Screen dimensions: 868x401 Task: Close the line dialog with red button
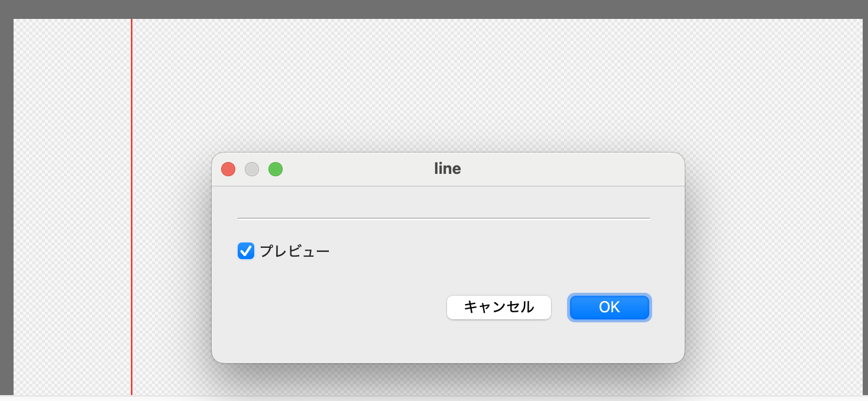228,170
